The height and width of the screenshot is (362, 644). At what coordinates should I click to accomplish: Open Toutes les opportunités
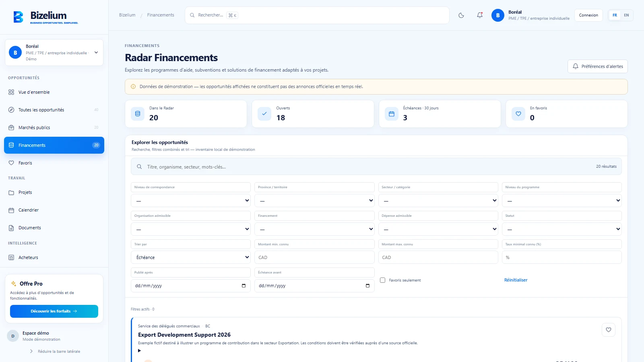[x=54, y=110]
